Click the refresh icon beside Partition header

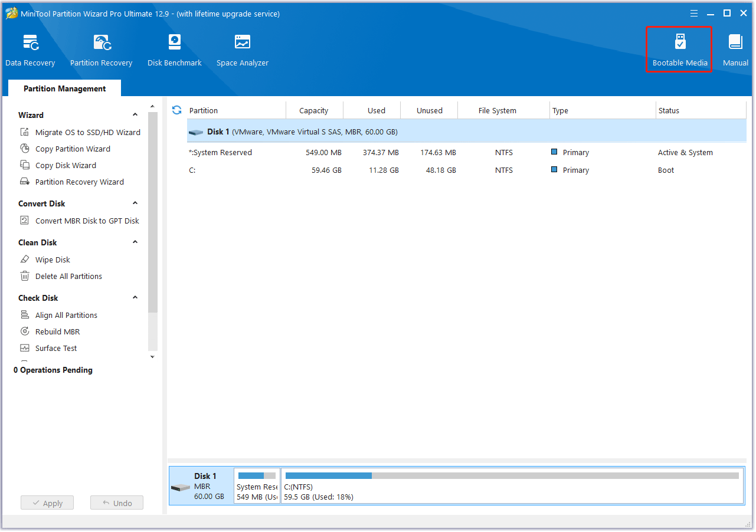click(x=176, y=110)
